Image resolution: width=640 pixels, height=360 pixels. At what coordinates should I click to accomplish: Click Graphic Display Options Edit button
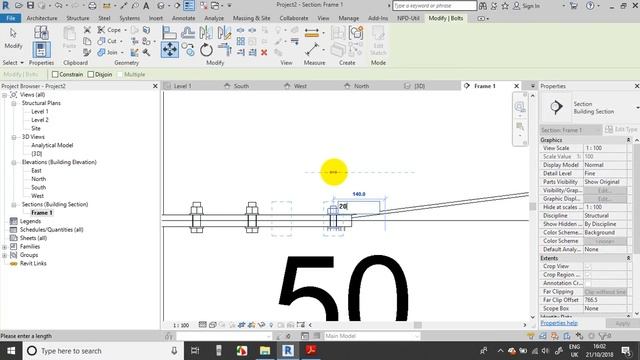click(x=605, y=199)
